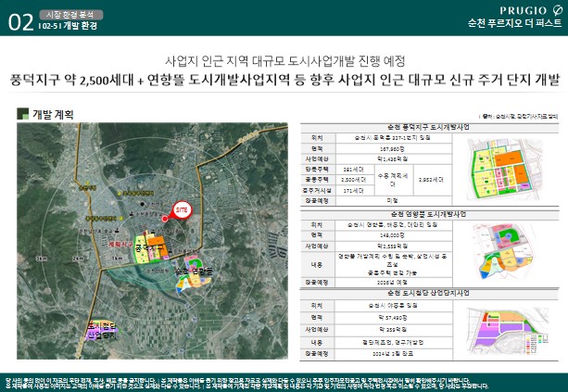Click the 2,952세대 cell
568x392 pixels.
pos(432,180)
